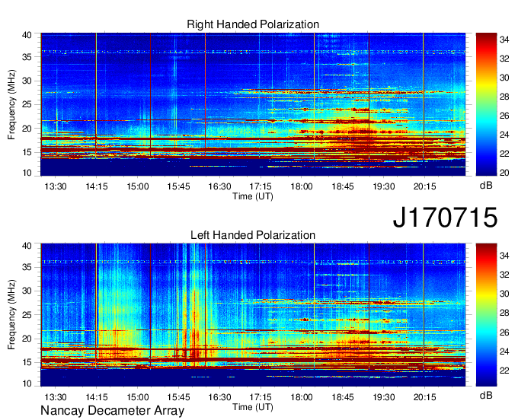This screenshot has height=420, width=518.
Task: Click 10 MHz tick on Right Handed frequency axis
Action: point(27,173)
